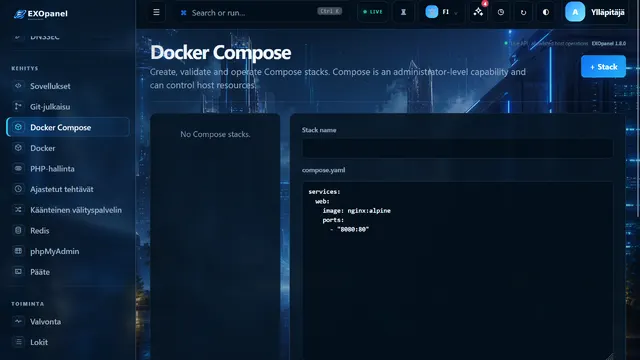Viewport: 640px width, 360px height.
Task: Click the PHP-hallinta icon
Action: (18, 168)
